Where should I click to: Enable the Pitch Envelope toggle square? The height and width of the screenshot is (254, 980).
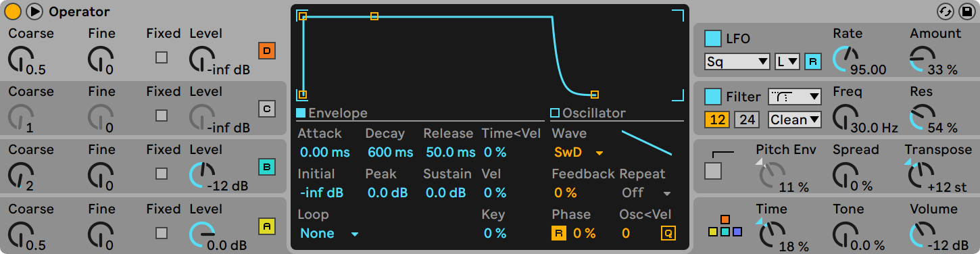pyautogui.click(x=713, y=171)
